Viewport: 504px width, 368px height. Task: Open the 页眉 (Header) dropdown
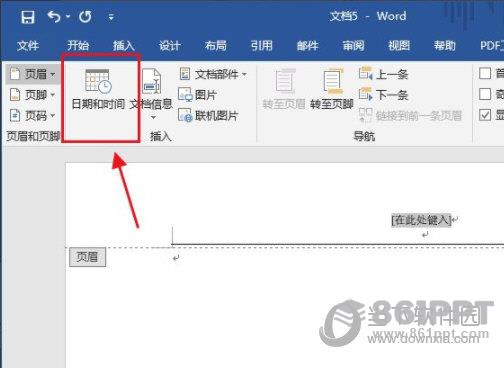tap(32, 74)
